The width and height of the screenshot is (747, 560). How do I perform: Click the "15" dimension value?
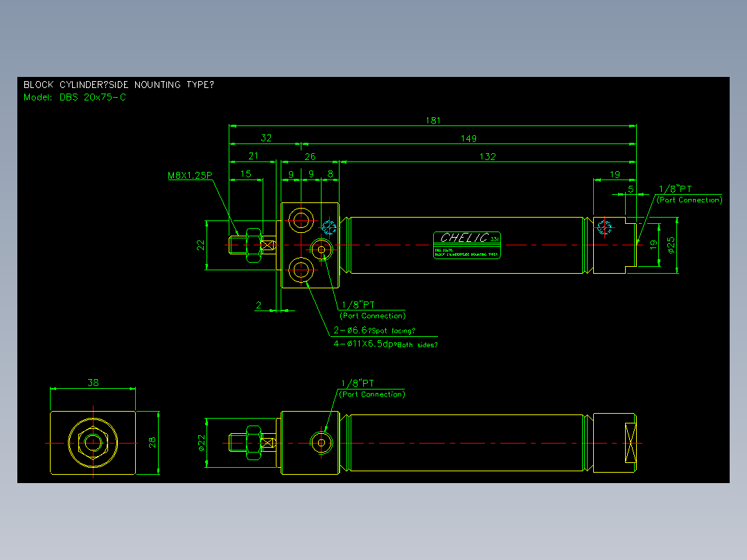click(x=246, y=174)
